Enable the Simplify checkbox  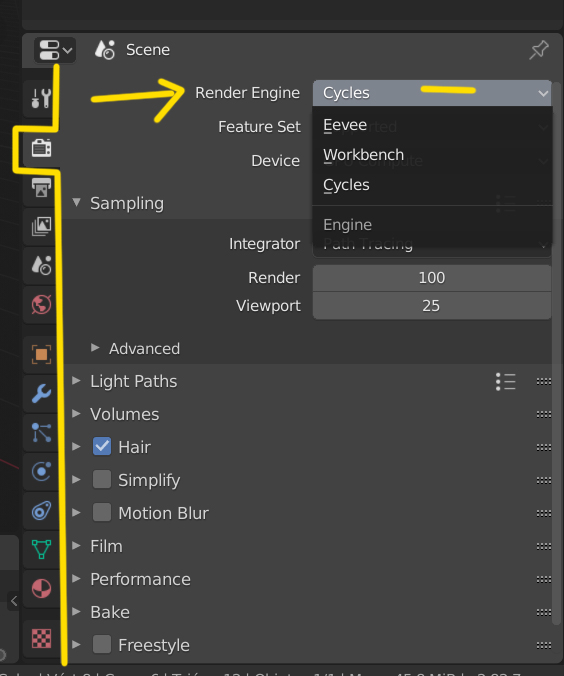[x=102, y=479]
